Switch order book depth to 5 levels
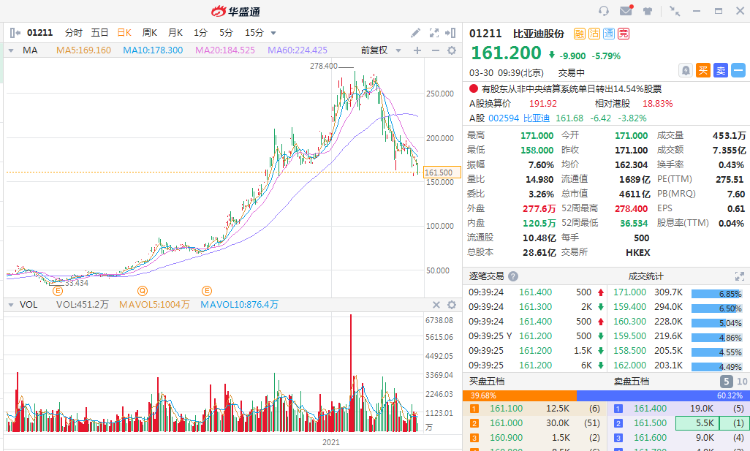Screen dimensions: 750x451 tap(726, 381)
